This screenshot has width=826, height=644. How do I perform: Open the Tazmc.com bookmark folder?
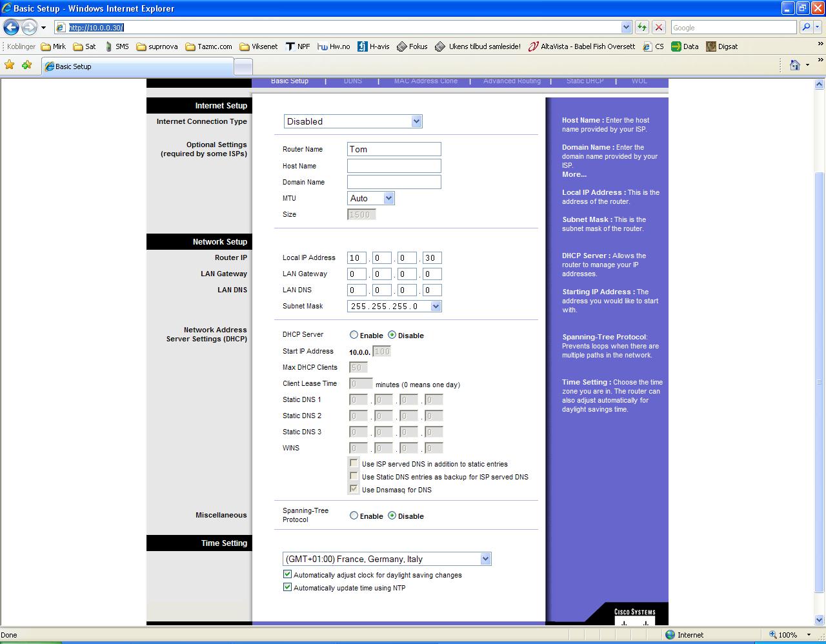coord(208,46)
